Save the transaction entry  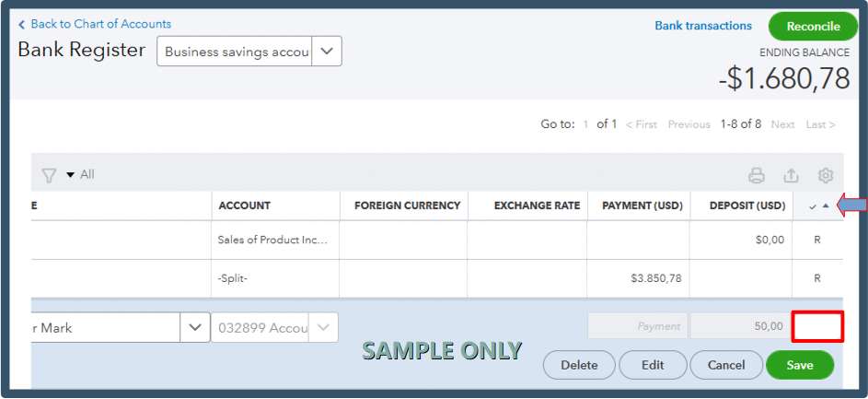point(799,365)
